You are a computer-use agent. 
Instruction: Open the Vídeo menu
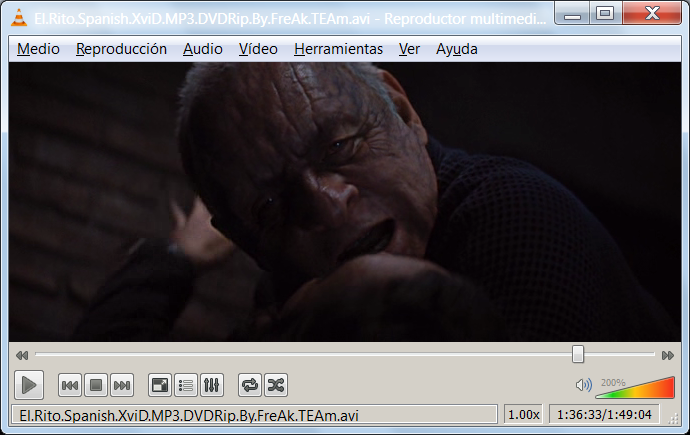pyautogui.click(x=258, y=49)
